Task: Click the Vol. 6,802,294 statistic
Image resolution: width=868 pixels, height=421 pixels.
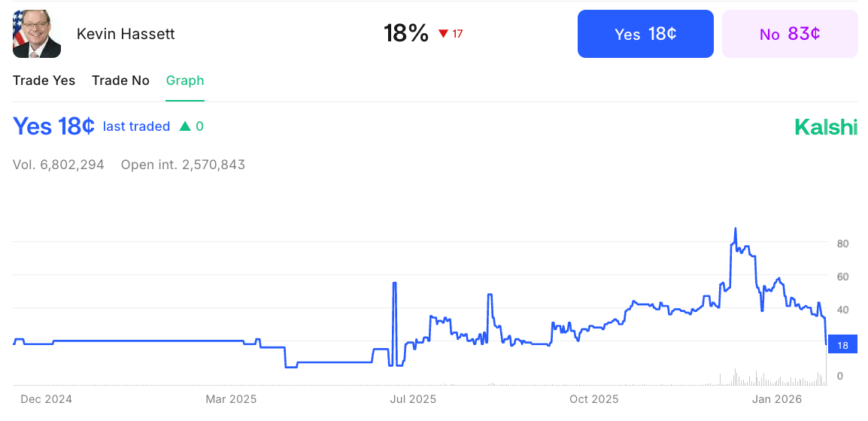Action: (x=58, y=165)
